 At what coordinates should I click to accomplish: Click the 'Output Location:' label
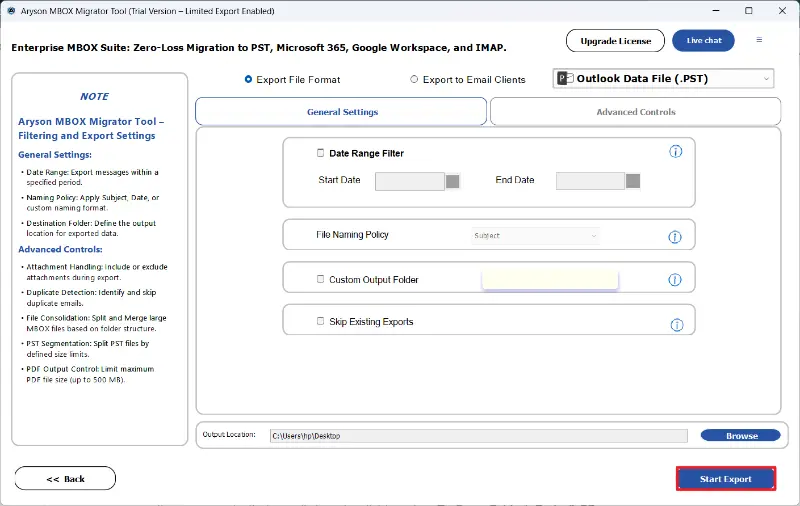(x=229, y=435)
